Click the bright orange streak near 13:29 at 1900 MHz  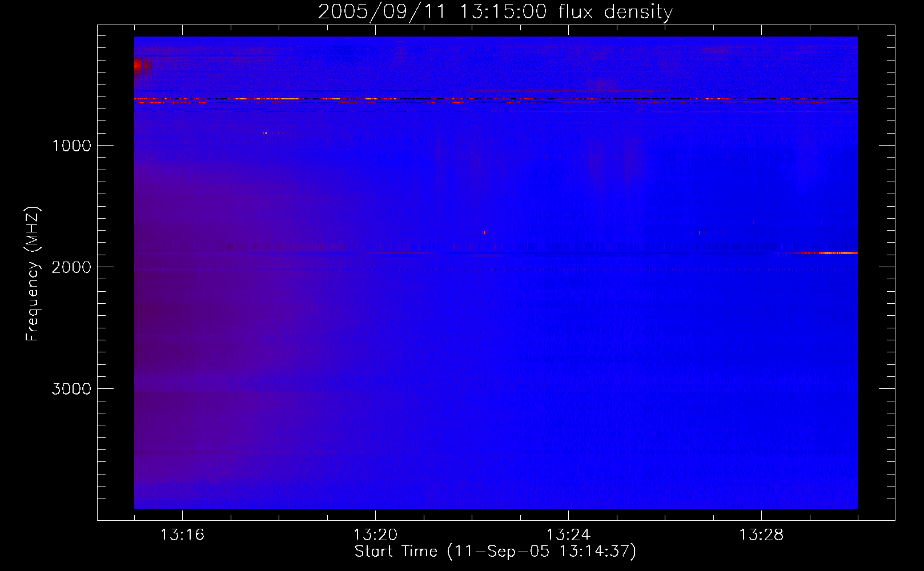coord(828,252)
